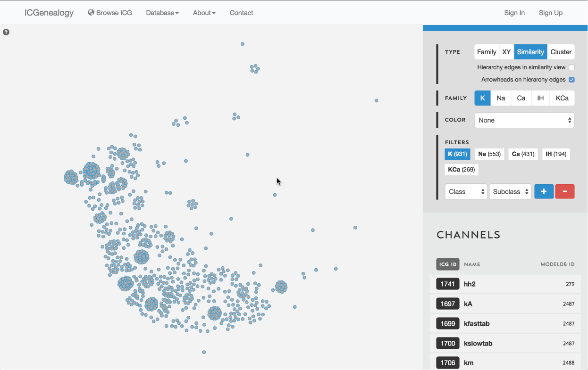
Task: Click ModelDB ID 279 in hh2 row
Action: (x=570, y=284)
